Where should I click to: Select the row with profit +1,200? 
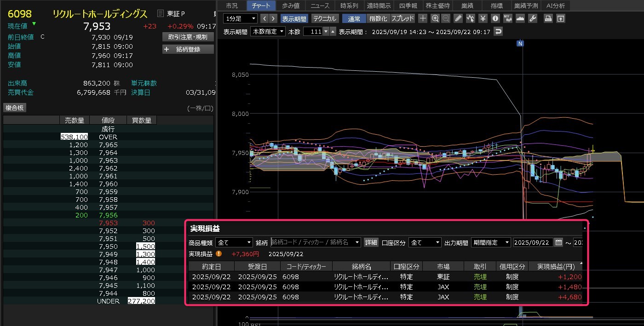click(385, 277)
